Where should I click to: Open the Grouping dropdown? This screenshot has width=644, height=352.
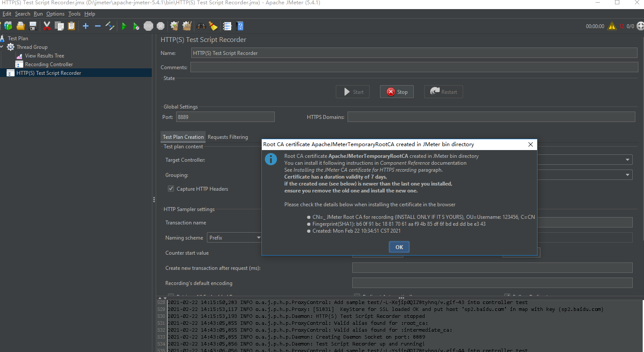pyautogui.click(x=628, y=175)
